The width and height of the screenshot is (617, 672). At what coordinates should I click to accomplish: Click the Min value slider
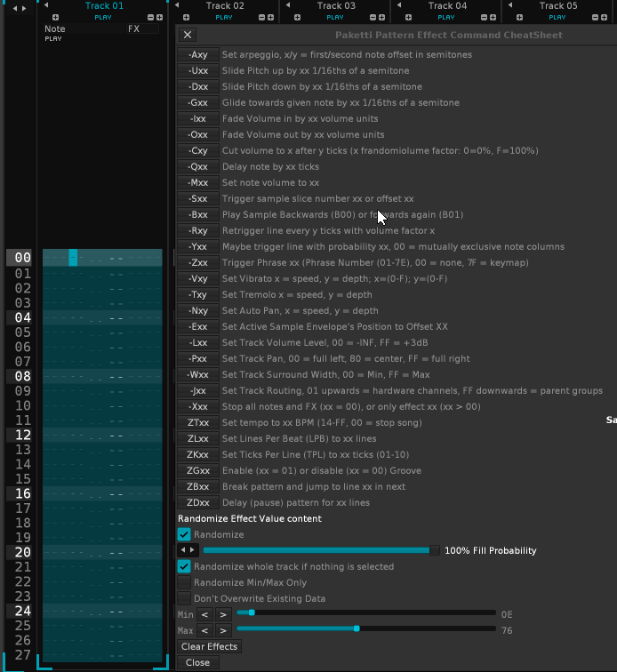(x=366, y=612)
